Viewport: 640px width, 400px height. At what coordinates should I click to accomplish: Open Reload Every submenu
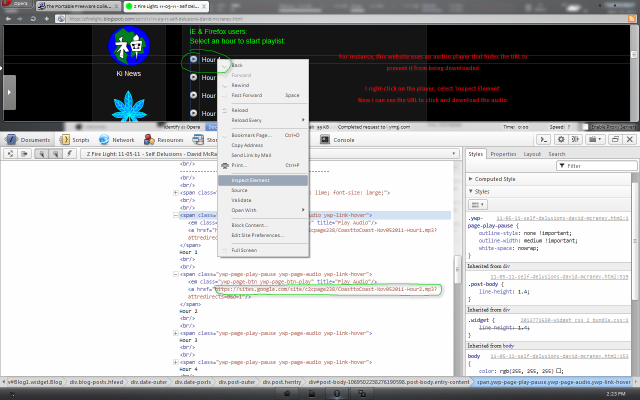pos(263,120)
